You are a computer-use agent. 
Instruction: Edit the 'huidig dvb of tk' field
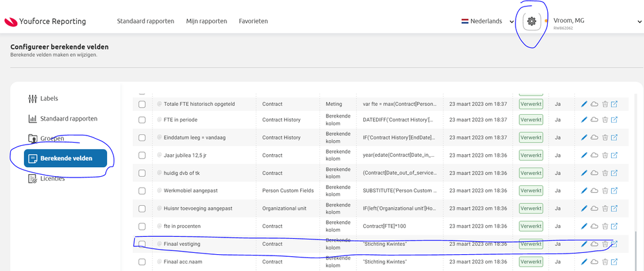point(585,174)
